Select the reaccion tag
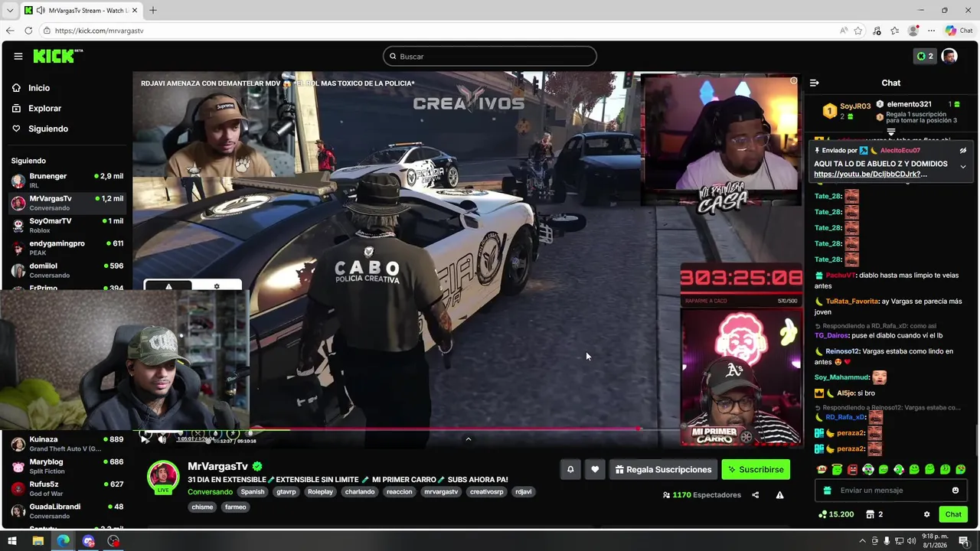Screen dimensions: 980x551 point(399,492)
